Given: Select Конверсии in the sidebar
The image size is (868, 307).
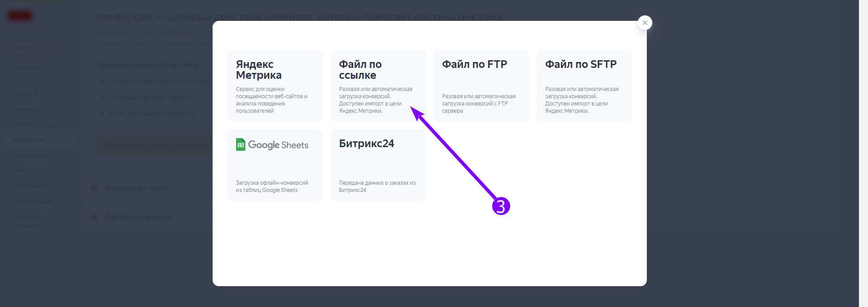Looking at the screenshot, I should click(x=29, y=140).
